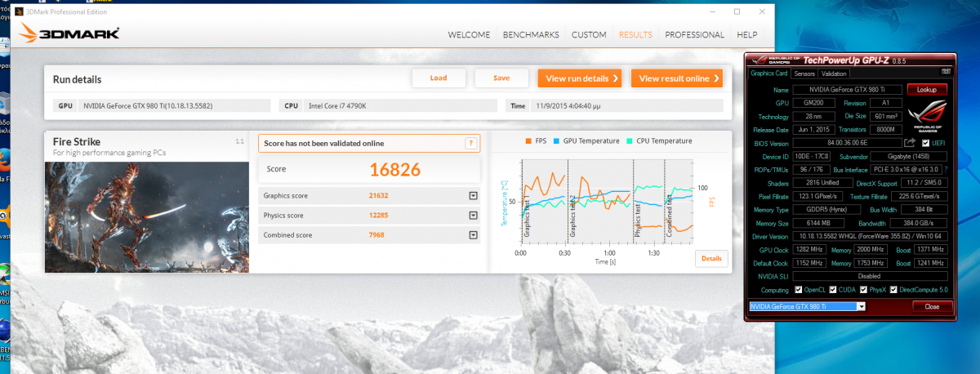
Task: Click the chart Details button
Action: 711,259
